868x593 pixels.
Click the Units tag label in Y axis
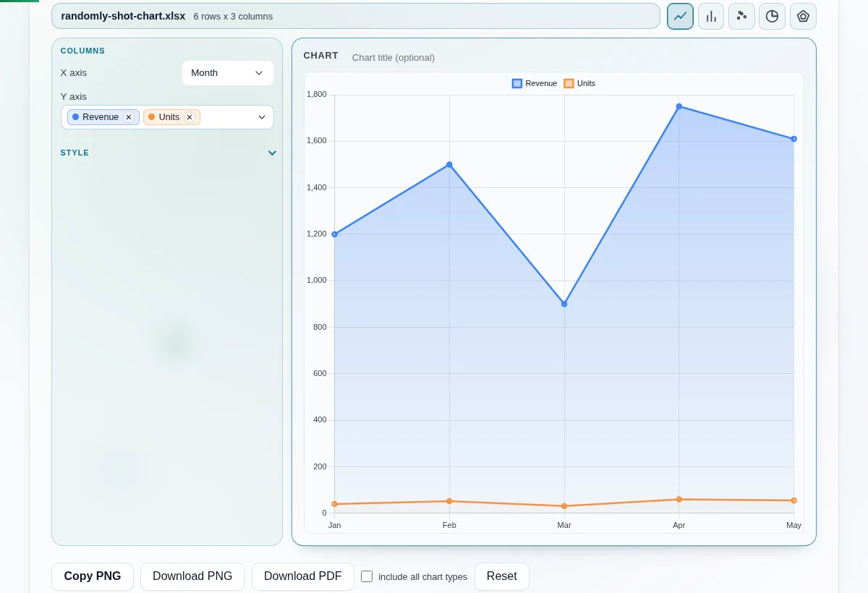point(169,117)
